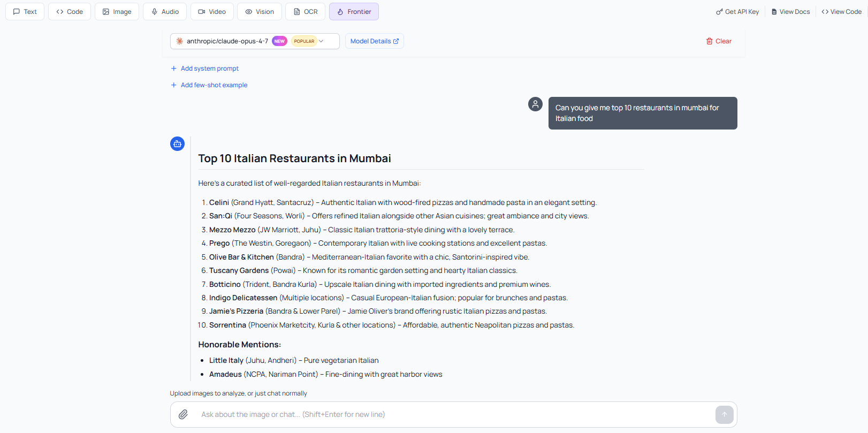
Task: Switch to the Text tab
Action: (x=25, y=12)
